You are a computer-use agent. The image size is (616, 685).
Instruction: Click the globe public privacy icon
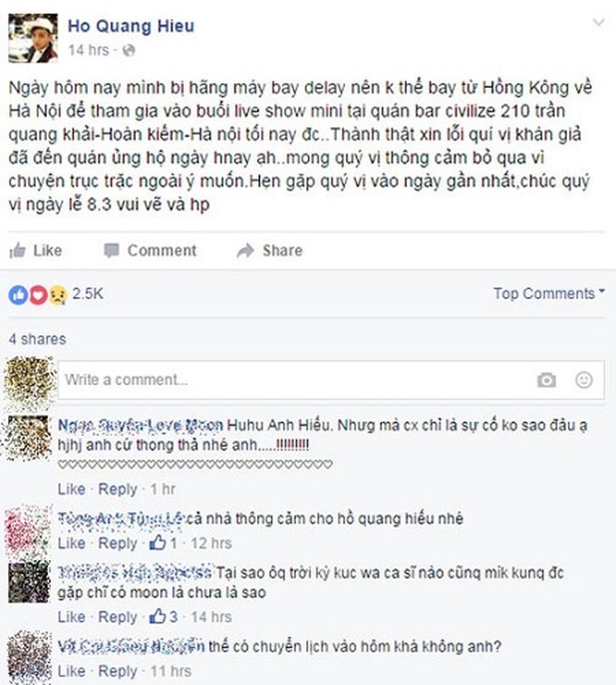tap(129, 51)
